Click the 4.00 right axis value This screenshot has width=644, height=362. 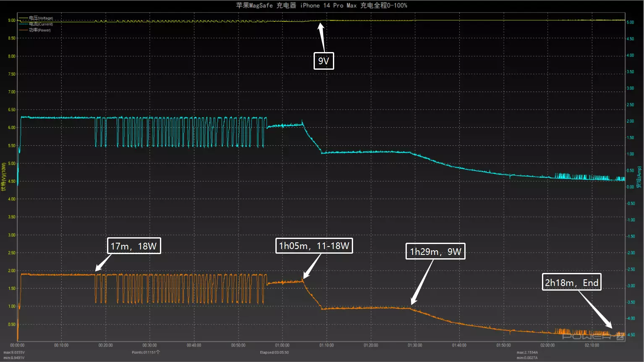click(630, 55)
